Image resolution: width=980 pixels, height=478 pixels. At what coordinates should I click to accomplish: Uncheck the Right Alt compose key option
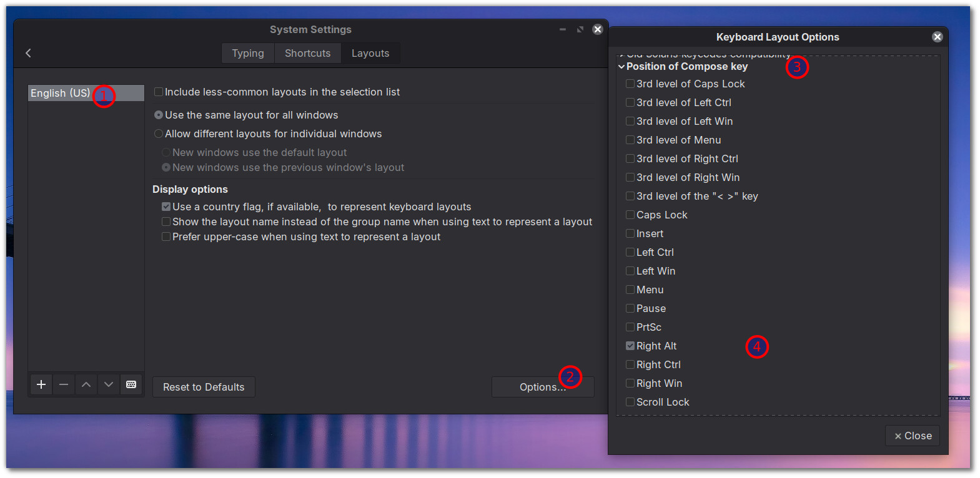tap(630, 346)
